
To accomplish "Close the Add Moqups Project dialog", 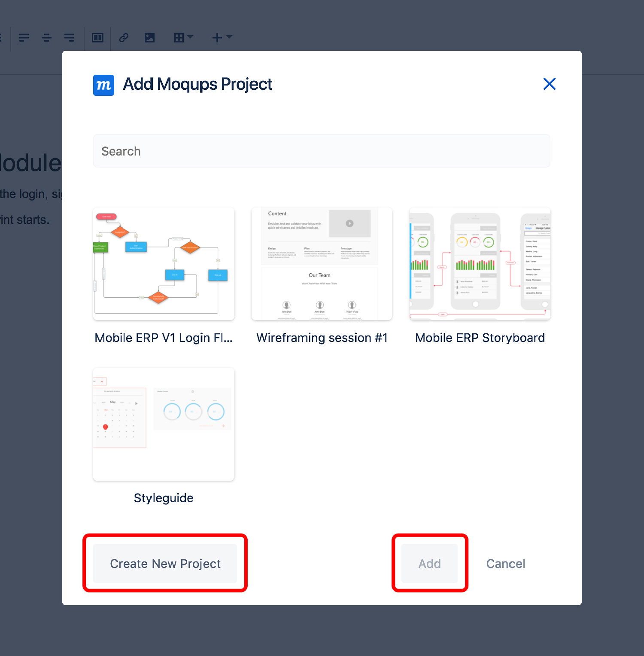I will 549,84.
